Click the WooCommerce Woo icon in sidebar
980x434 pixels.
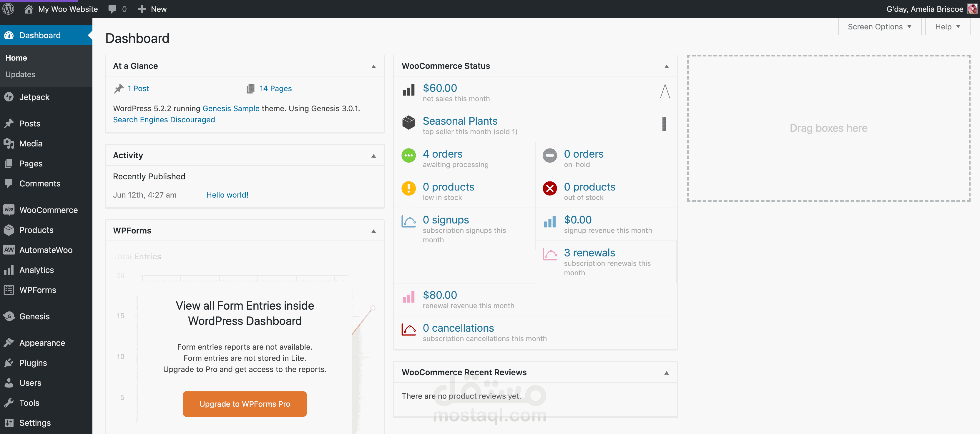point(9,210)
